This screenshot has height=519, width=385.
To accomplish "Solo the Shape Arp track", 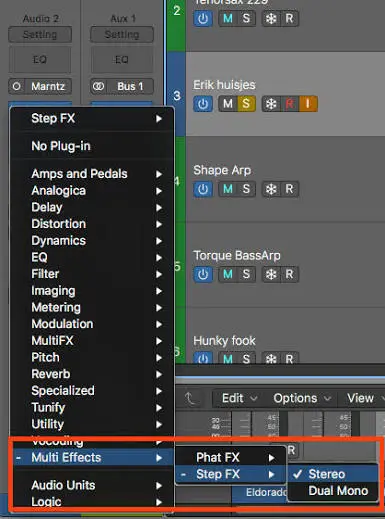I will 246,189.
